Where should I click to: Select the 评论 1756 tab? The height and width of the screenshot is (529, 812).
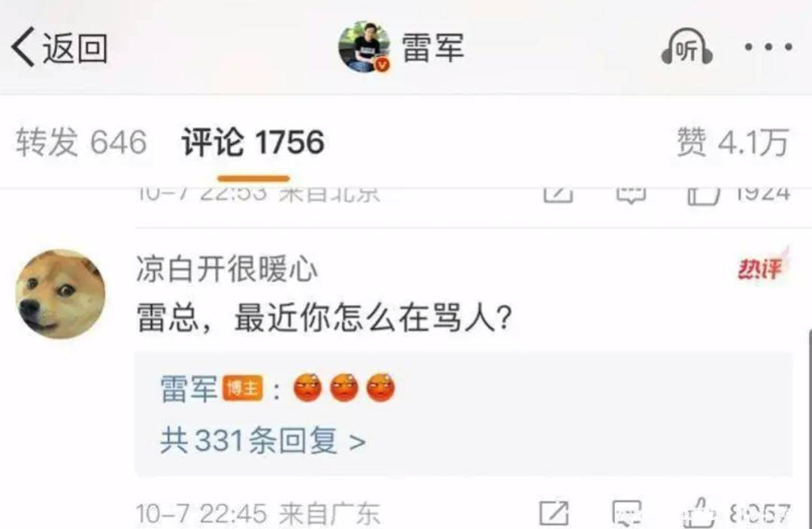(x=253, y=142)
